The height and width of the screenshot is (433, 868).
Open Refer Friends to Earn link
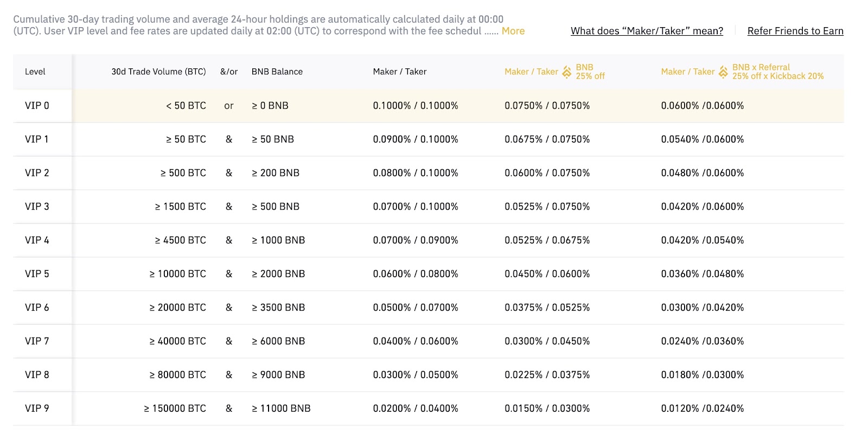pos(795,31)
